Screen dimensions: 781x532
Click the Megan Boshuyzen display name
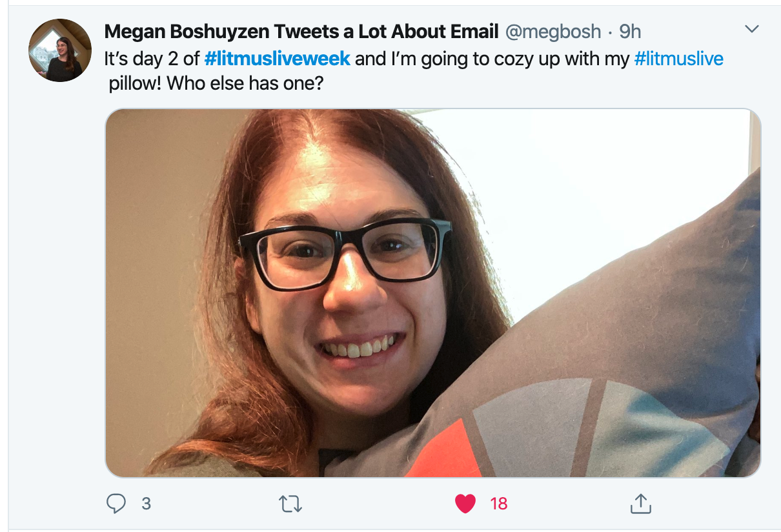click(301, 31)
